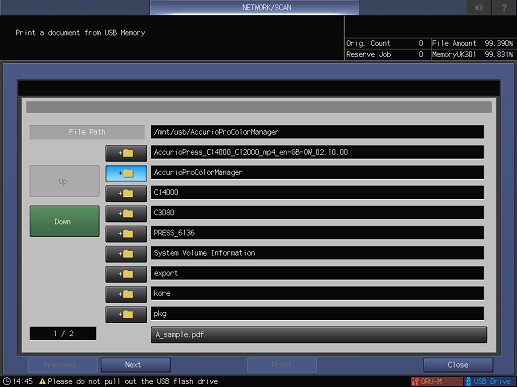
Task: Open the kore folder icon
Action: [126, 294]
